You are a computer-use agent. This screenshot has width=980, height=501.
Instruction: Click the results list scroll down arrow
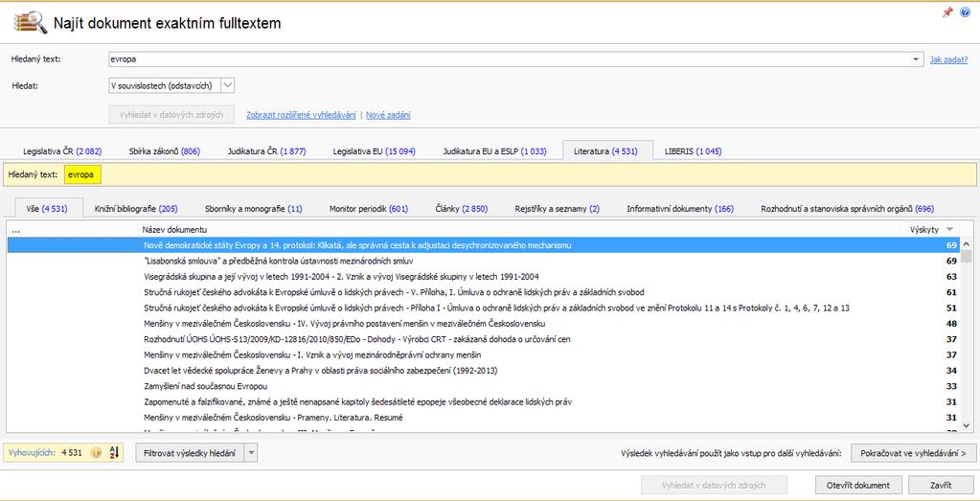(x=967, y=424)
